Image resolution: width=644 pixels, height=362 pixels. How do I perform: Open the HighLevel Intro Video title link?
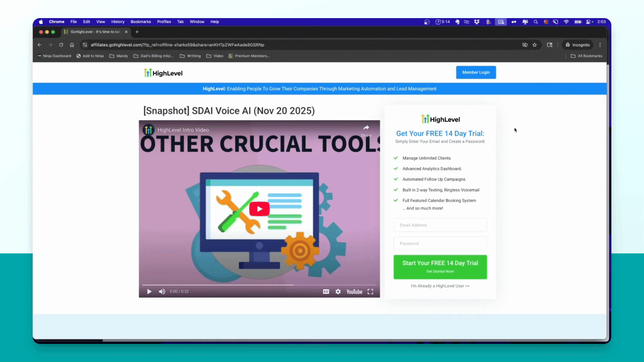(x=183, y=130)
